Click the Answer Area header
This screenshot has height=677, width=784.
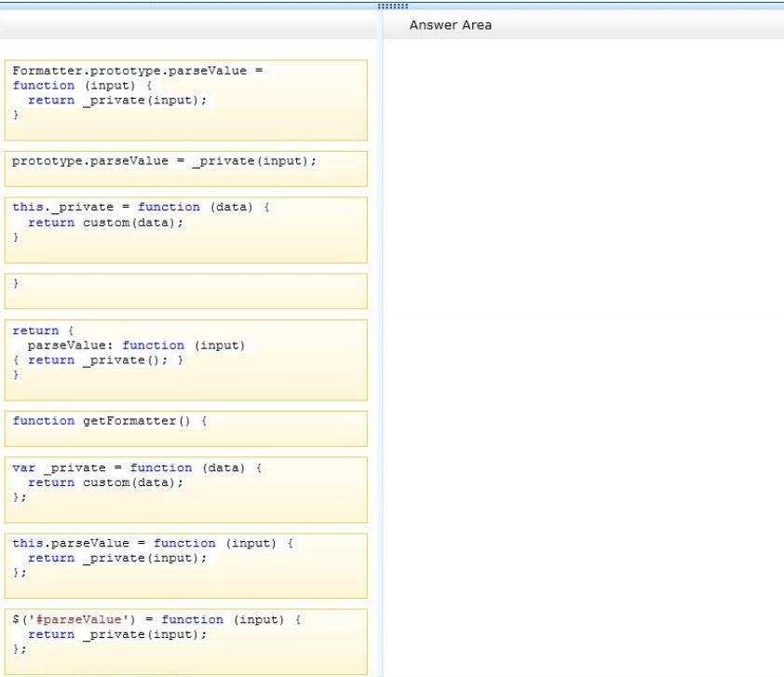(451, 25)
